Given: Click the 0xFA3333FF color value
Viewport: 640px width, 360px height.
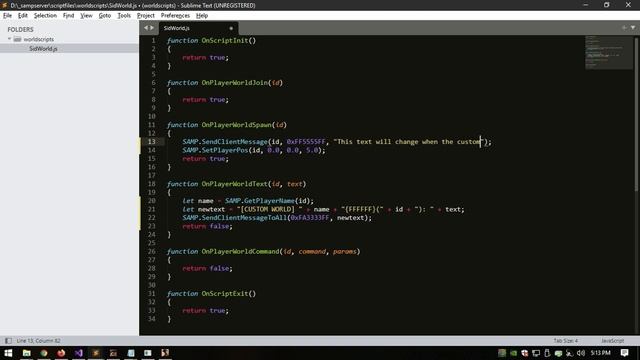Looking at the screenshot, I should coord(310,218).
